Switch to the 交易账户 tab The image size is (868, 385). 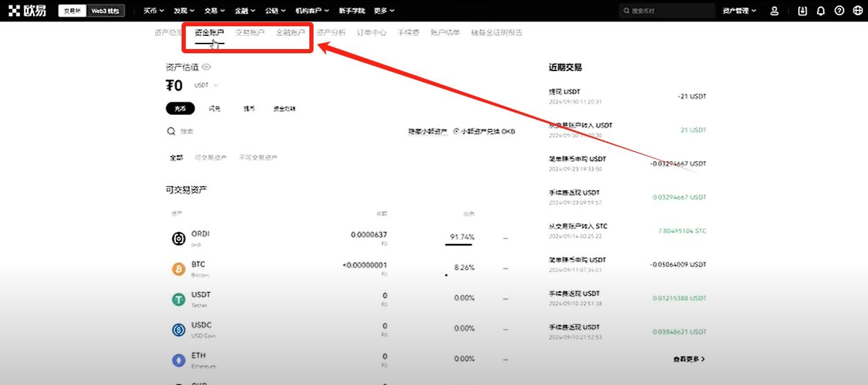pyautogui.click(x=249, y=32)
